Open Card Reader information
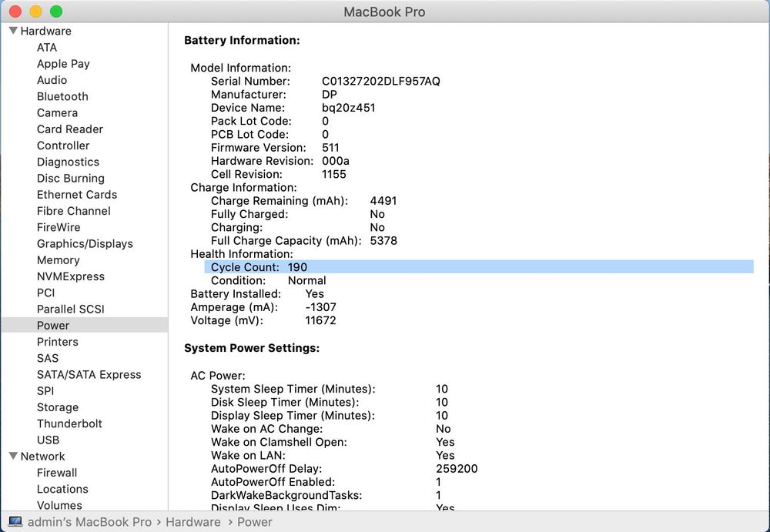The width and height of the screenshot is (770, 532). [x=70, y=129]
